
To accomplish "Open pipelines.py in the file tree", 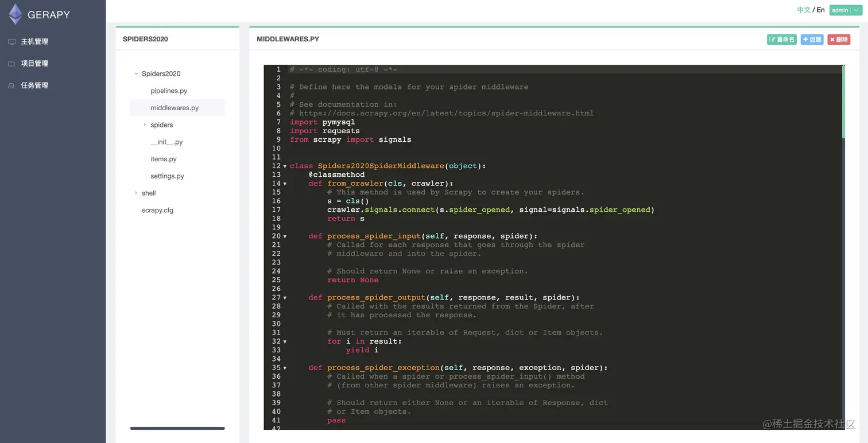I will [169, 91].
